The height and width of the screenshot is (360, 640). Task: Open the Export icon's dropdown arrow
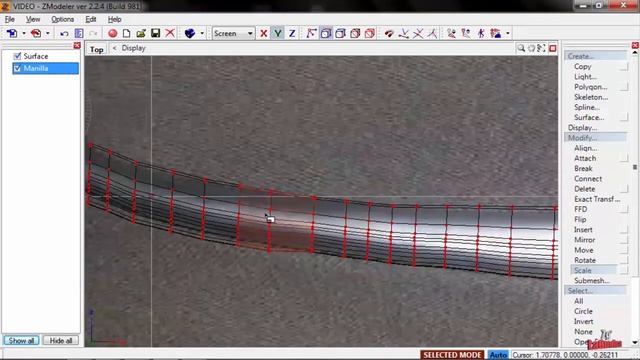point(48,33)
